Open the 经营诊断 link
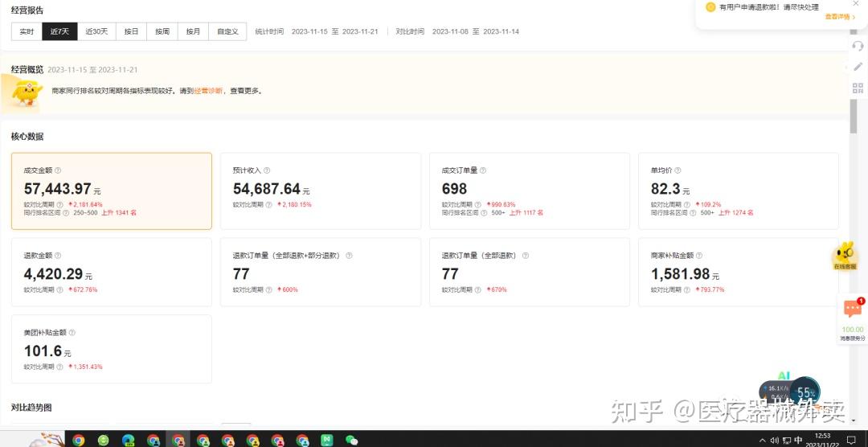Viewport: 868px width, 447px height. [209, 91]
